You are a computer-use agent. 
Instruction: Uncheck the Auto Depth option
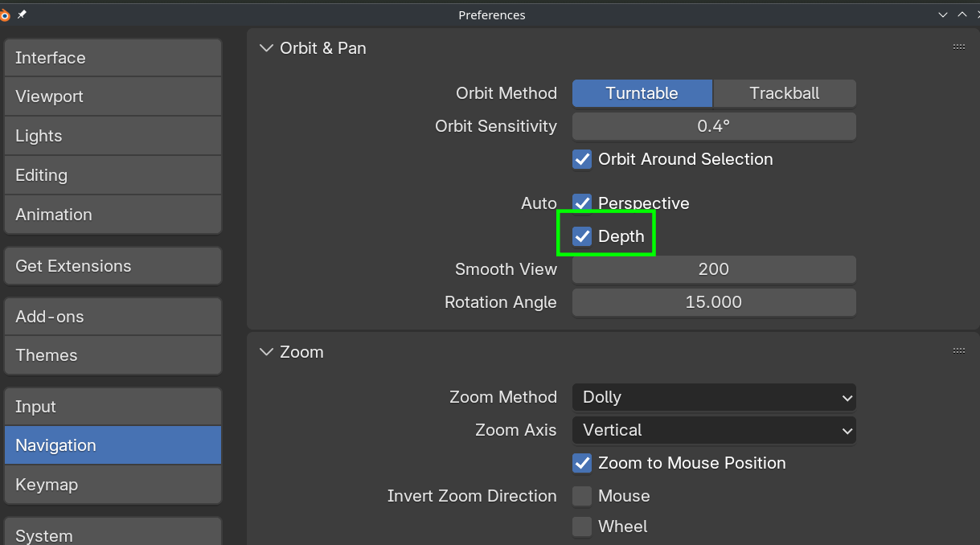[x=582, y=236]
